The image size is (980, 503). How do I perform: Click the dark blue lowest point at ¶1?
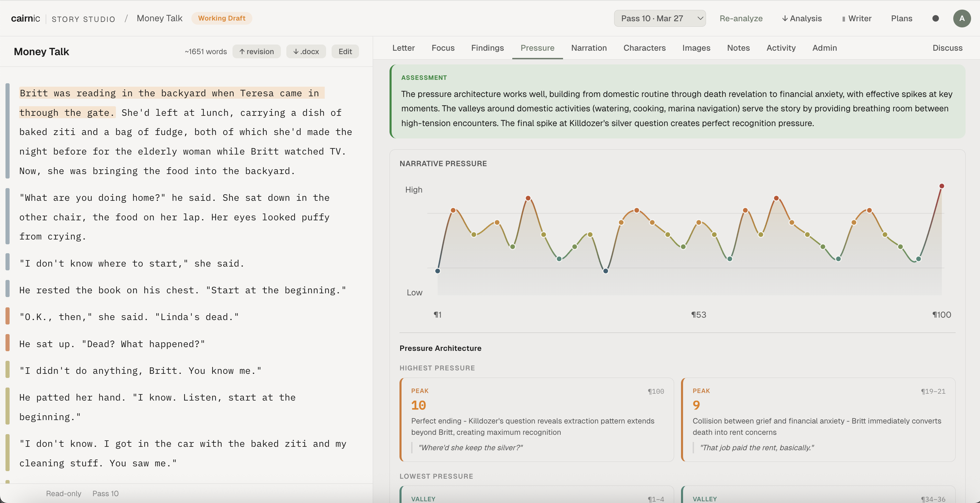[x=438, y=271]
